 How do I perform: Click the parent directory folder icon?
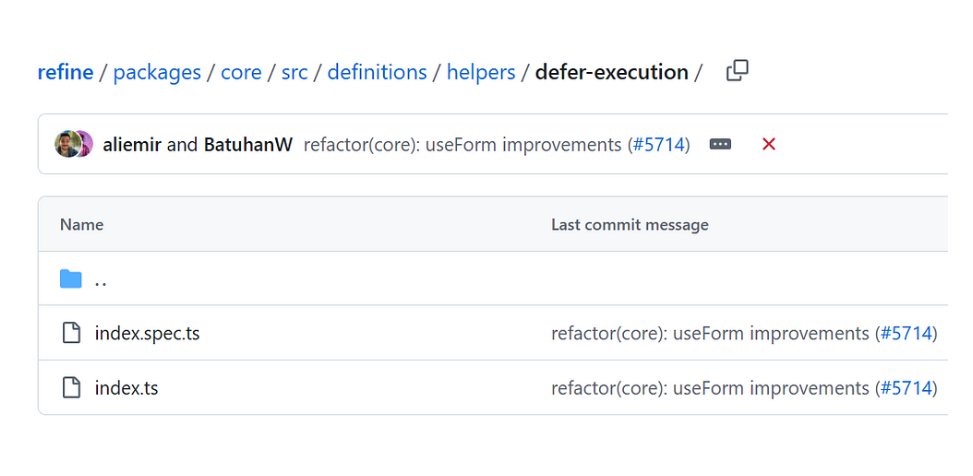point(71,279)
